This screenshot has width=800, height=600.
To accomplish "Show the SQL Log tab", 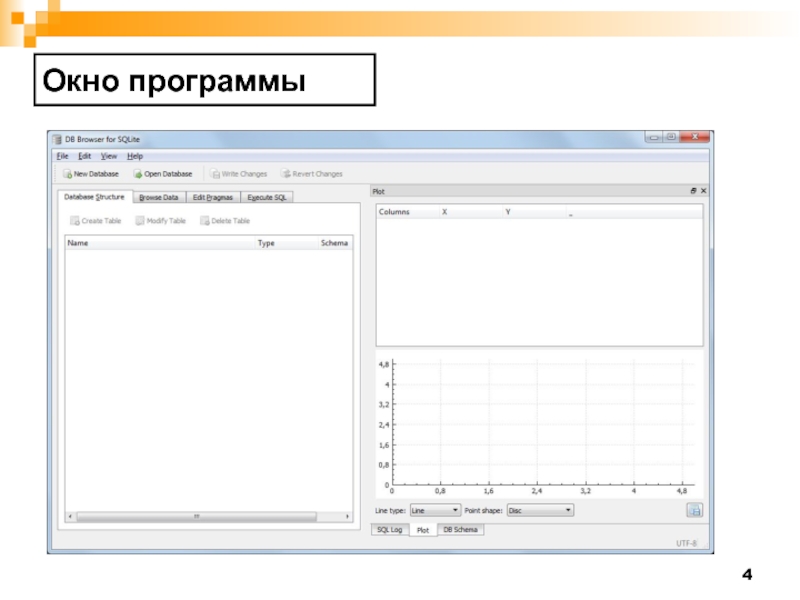I will click(x=389, y=530).
